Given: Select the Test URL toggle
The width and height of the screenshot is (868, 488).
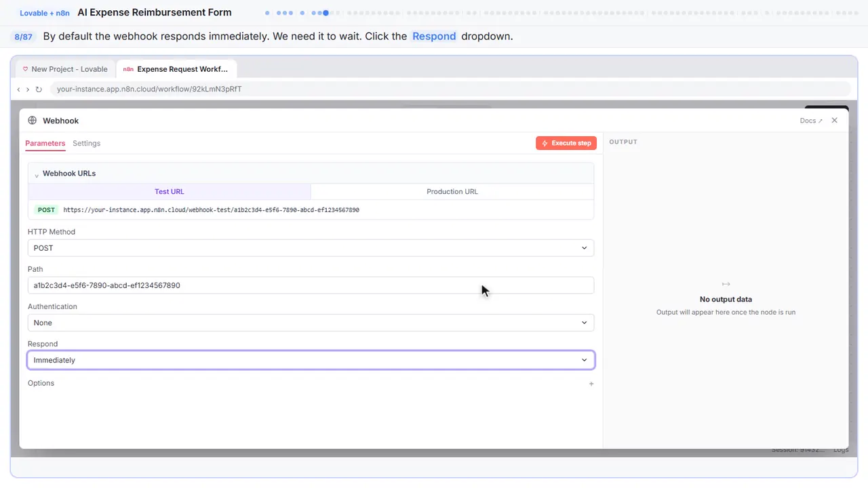Looking at the screenshot, I should [x=170, y=192].
